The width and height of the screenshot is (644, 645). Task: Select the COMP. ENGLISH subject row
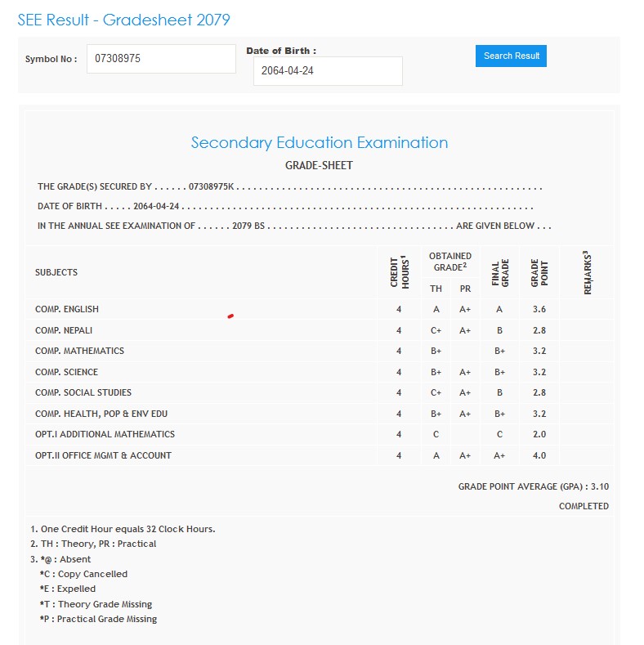(67, 309)
